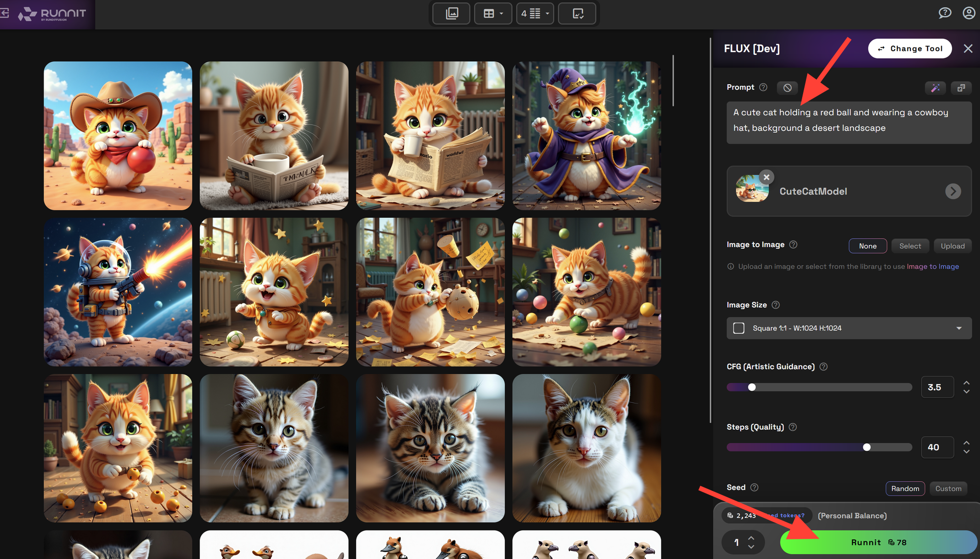980x559 pixels.
Task: Click the back arrow in the top-left corner
Action: [5, 13]
